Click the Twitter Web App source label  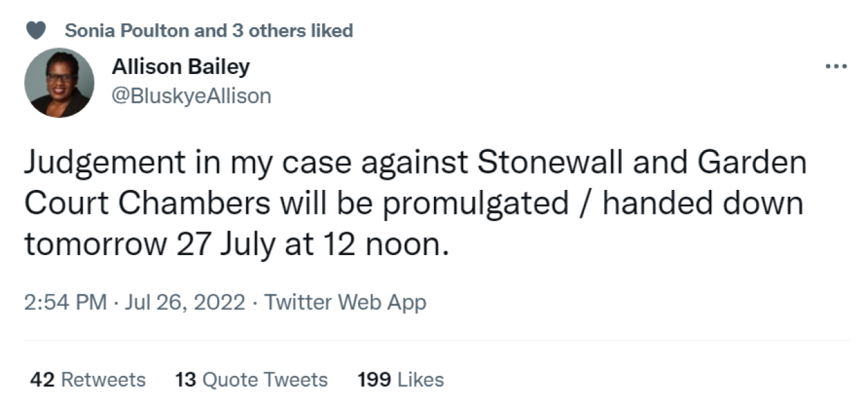point(346,302)
